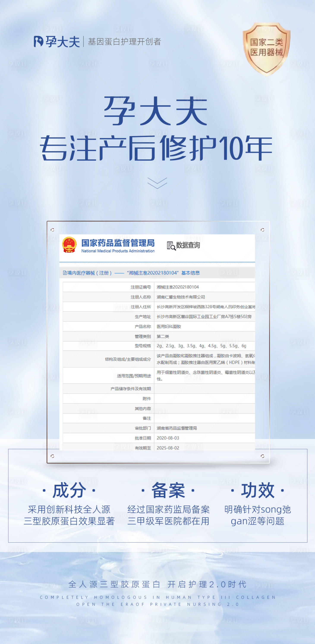Screen dimensions: 315x644
Task: Click the 基本信息 link in the breadcrumb
Action: [191, 273]
